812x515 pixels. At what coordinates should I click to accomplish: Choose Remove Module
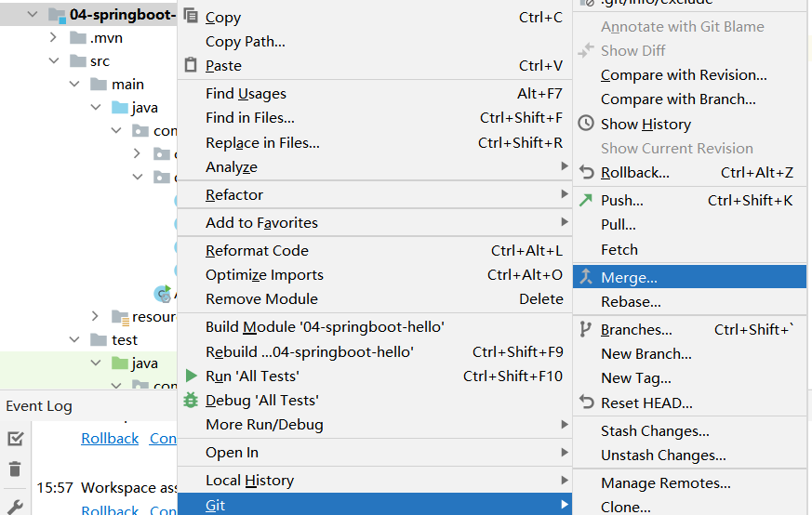375,299
